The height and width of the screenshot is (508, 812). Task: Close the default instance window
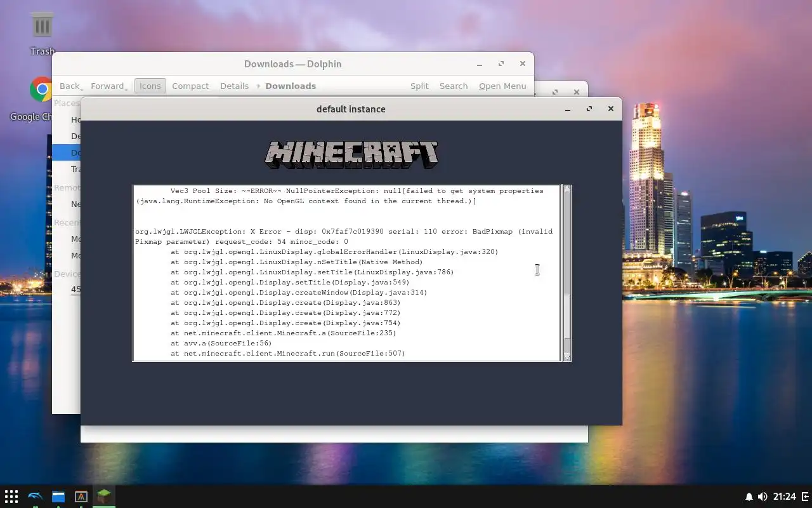(x=611, y=109)
